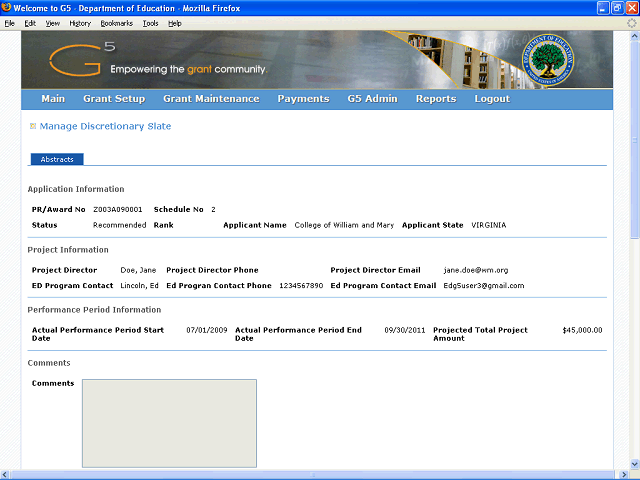Open G5 Admin navigation item
Screen dimensions: 640x480
tap(372, 99)
